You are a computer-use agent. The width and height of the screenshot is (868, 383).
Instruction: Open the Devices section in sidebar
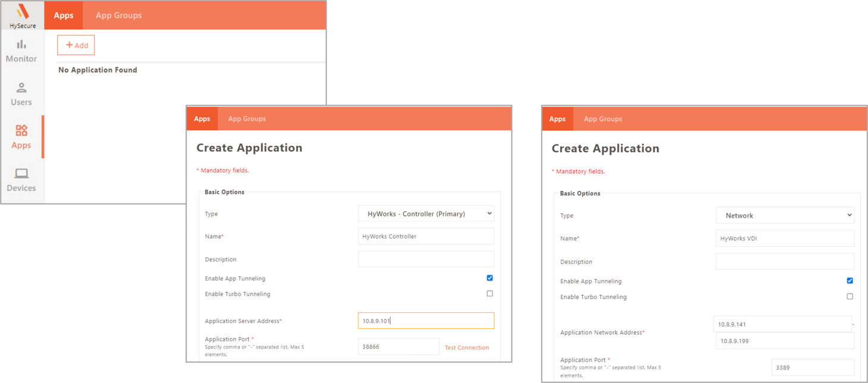click(21, 180)
